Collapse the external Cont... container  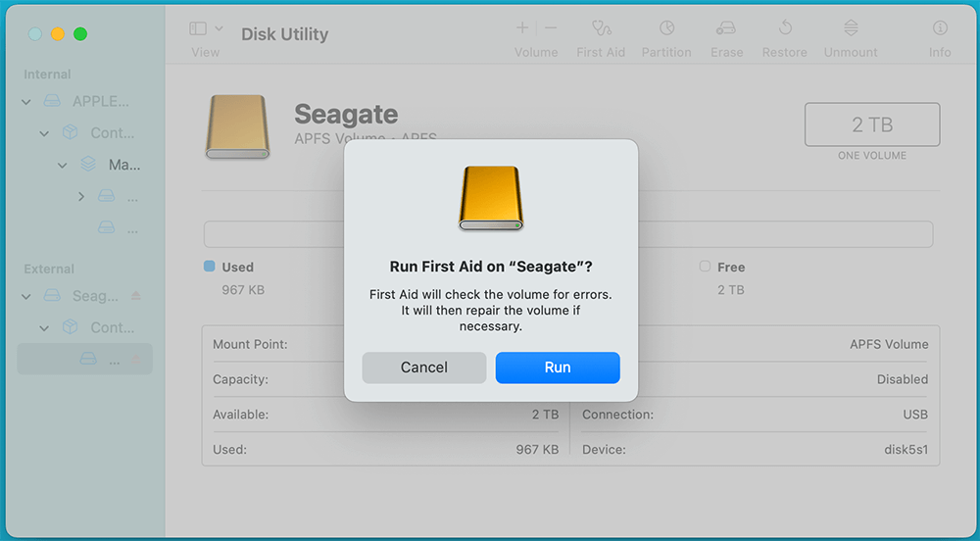(44, 328)
